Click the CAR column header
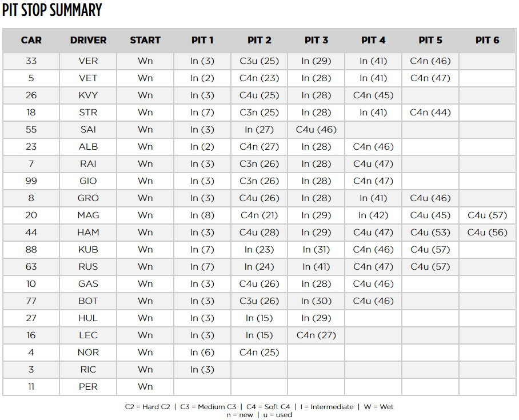The height and width of the screenshot is (420, 519). (31, 41)
